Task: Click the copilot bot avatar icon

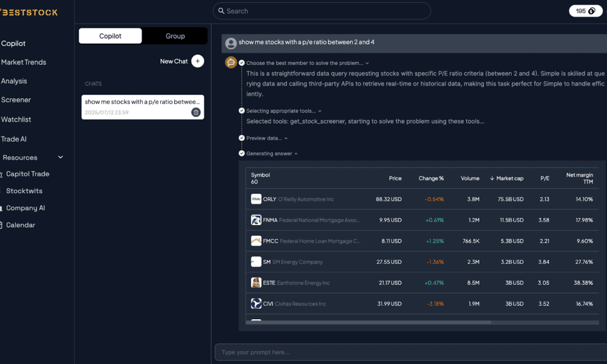Action: point(231,62)
